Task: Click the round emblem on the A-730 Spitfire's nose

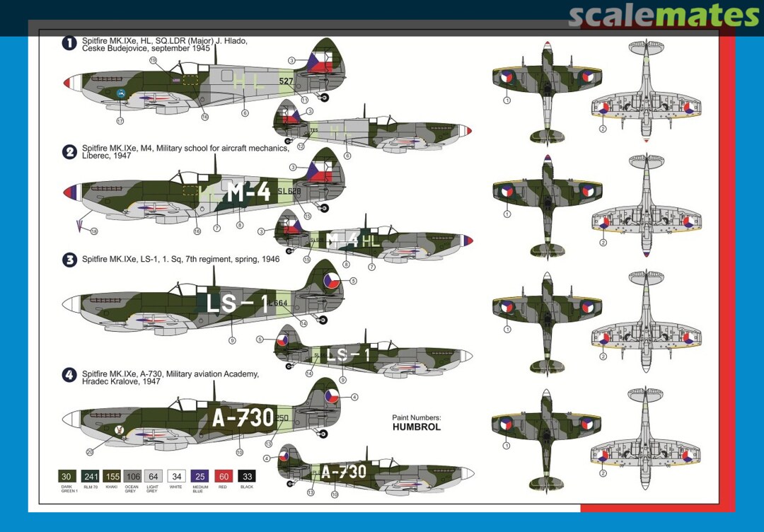Action: tap(119, 429)
